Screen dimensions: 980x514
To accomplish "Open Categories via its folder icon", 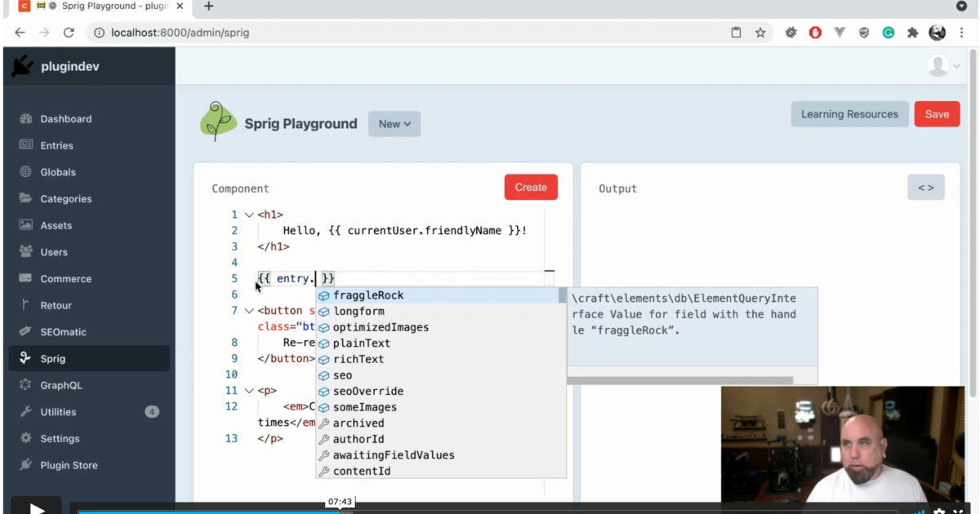I will point(25,198).
